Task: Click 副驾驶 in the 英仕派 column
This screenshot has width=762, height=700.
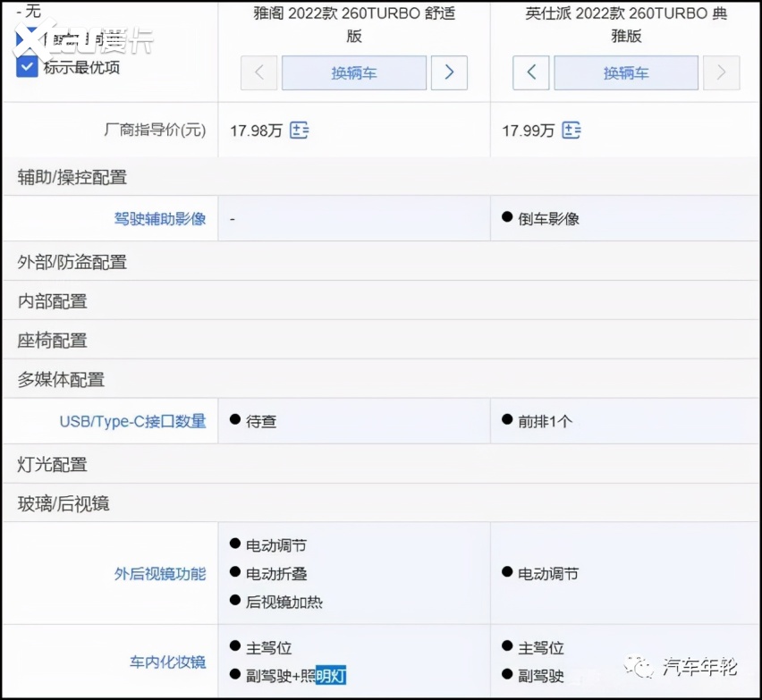Action: [x=540, y=675]
